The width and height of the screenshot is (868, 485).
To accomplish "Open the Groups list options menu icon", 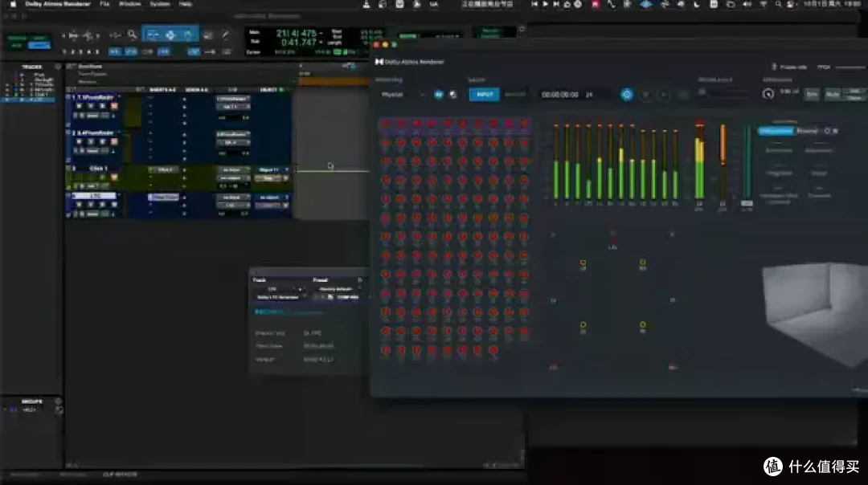I will [58, 401].
